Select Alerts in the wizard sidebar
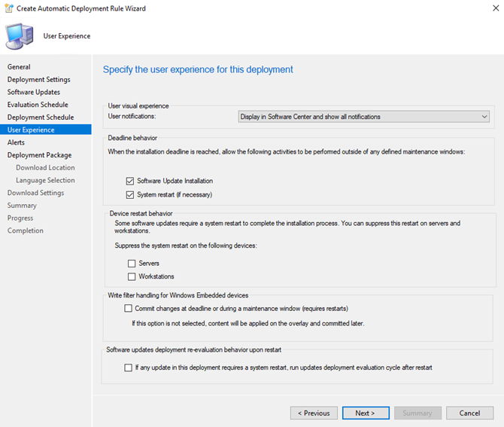The image size is (504, 427). [x=16, y=142]
